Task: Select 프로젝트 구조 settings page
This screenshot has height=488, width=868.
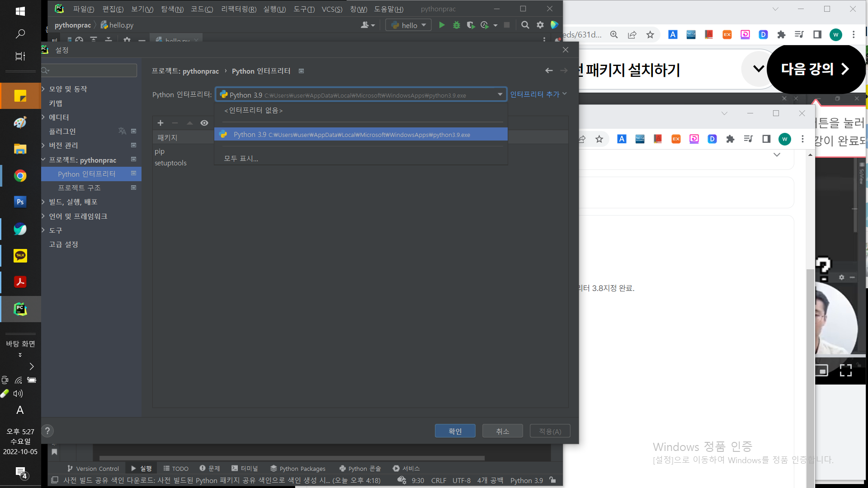Action: (91, 188)
